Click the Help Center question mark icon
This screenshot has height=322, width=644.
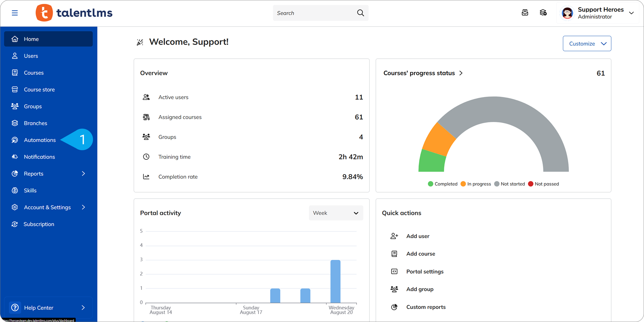click(x=15, y=307)
